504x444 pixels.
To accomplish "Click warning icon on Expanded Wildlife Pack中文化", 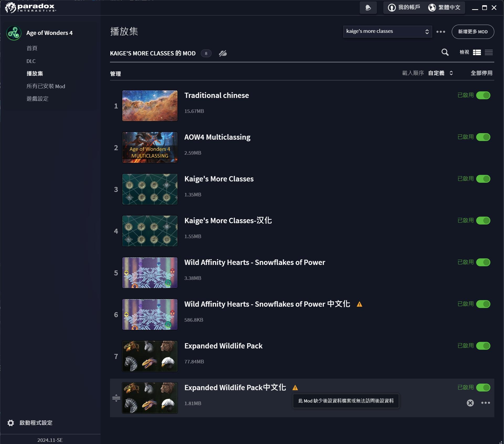I will pyautogui.click(x=295, y=388).
